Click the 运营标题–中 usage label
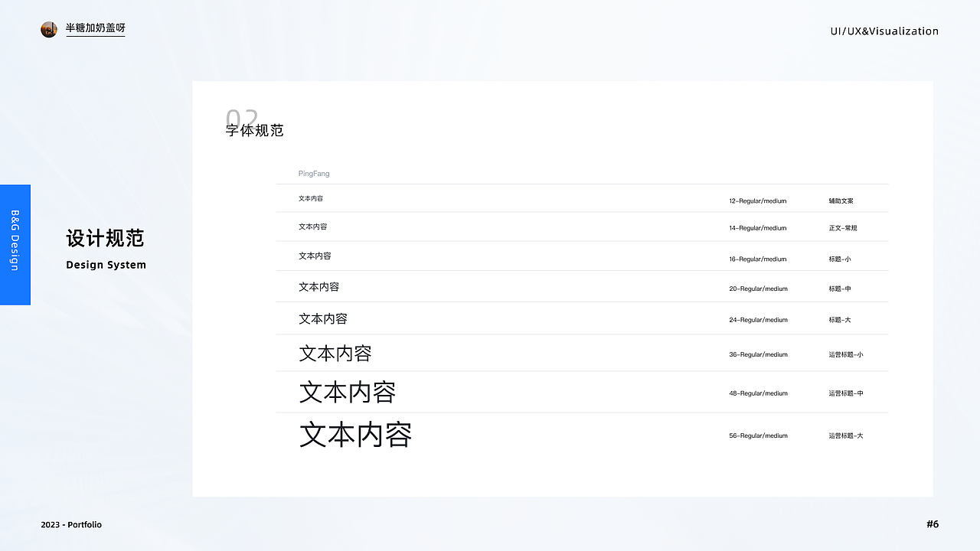The height and width of the screenshot is (551, 980). coord(846,393)
